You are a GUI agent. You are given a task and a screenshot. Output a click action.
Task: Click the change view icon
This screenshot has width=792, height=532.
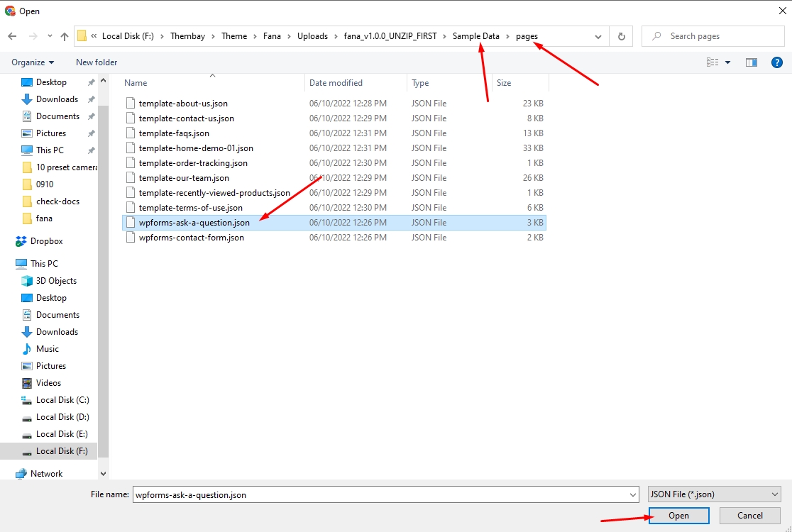tap(713, 62)
